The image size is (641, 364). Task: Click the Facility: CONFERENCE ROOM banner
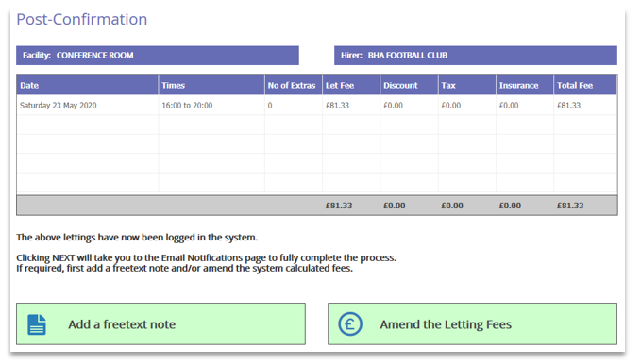[158, 55]
